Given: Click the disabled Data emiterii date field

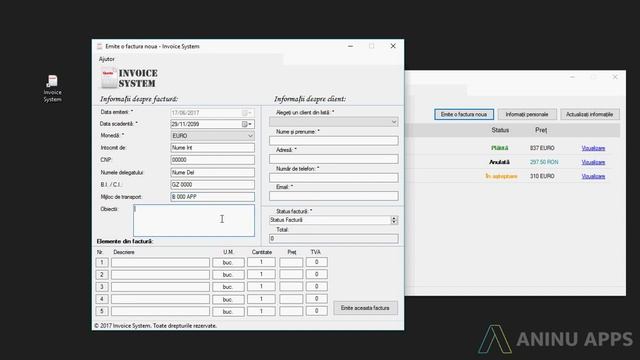Looking at the screenshot, I should 212,113.
